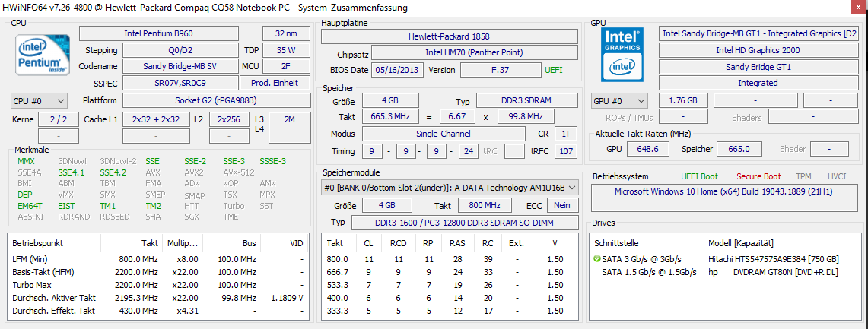This screenshot has width=868, height=329.
Task: Select the Sandy Bridge-MB SV codename field
Action: (180, 66)
